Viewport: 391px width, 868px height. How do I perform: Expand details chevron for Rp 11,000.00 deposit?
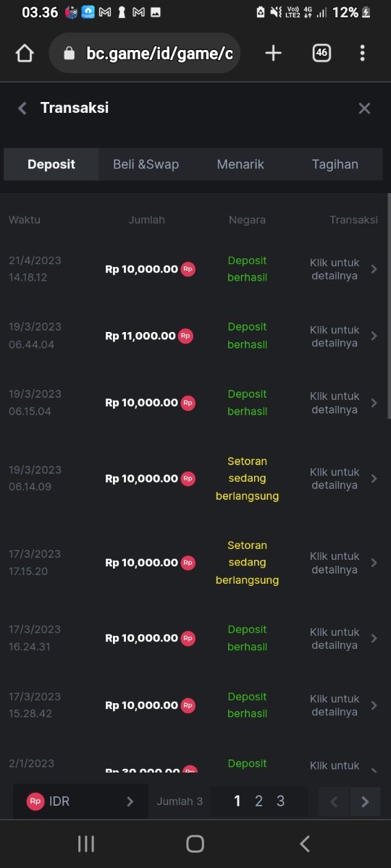(x=374, y=336)
